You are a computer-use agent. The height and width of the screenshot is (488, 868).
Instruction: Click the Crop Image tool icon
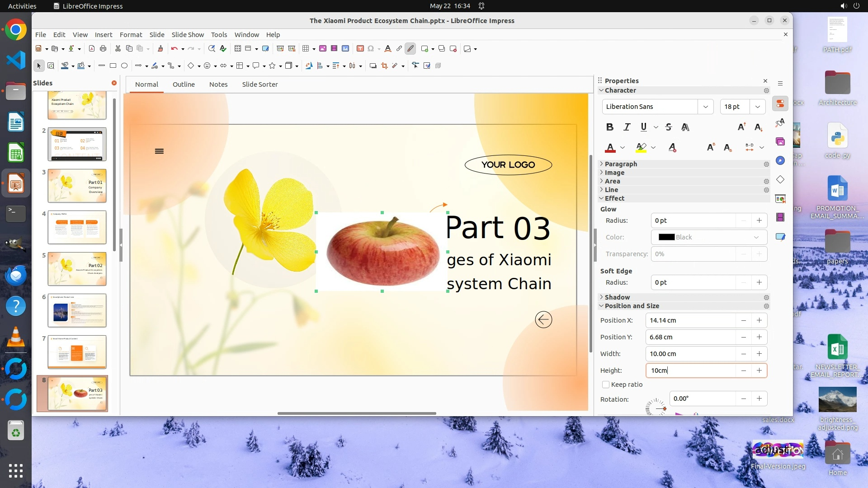coord(384,66)
